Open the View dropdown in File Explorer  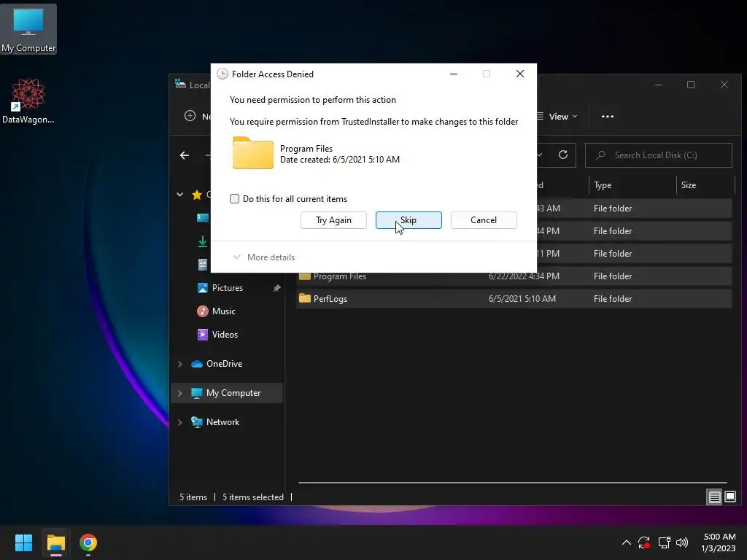tap(557, 117)
